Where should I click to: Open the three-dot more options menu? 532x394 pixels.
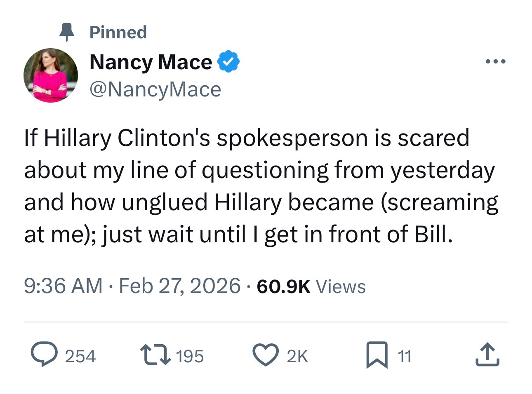point(495,62)
